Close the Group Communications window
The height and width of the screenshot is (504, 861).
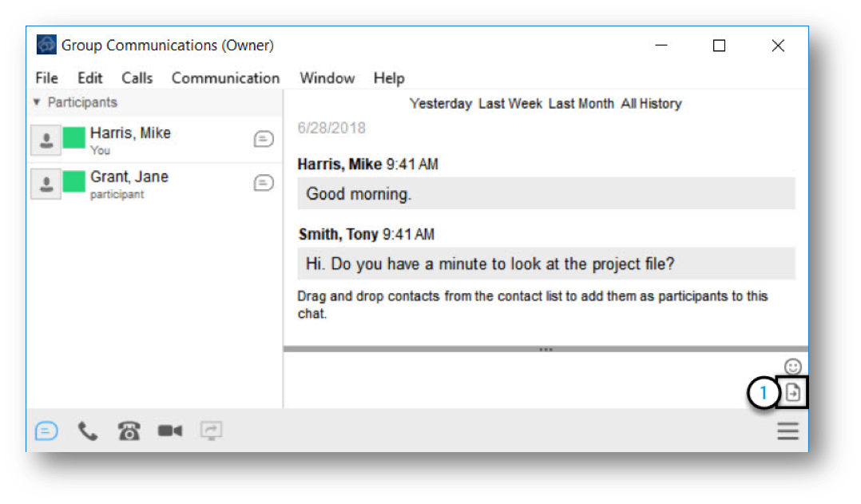point(778,45)
